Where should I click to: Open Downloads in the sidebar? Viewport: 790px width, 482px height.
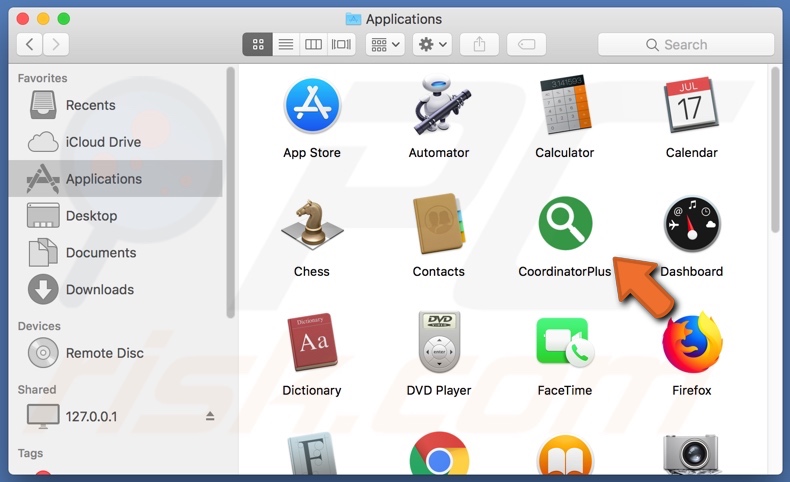tap(116, 289)
